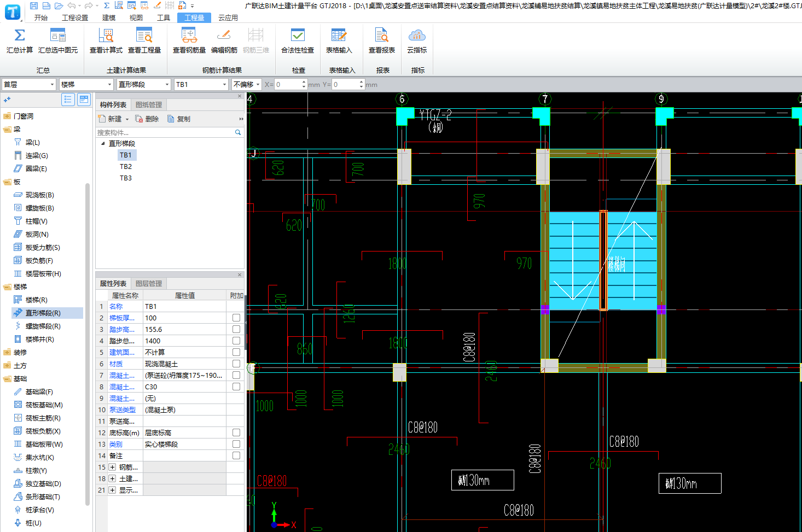This screenshot has height=532, width=802.
Task: Select 现浇板(B) in the navigation tree
Action: tap(39, 195)
